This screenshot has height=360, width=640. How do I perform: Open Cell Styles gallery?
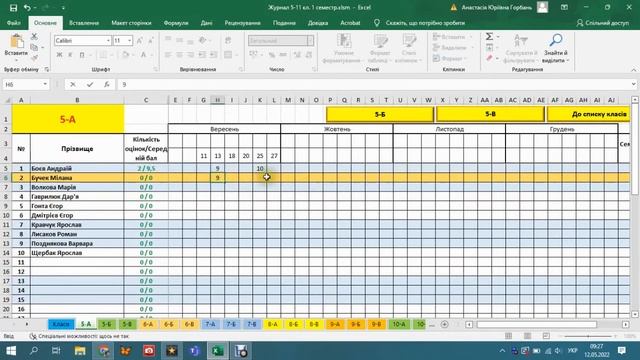(x=409, y=48)
